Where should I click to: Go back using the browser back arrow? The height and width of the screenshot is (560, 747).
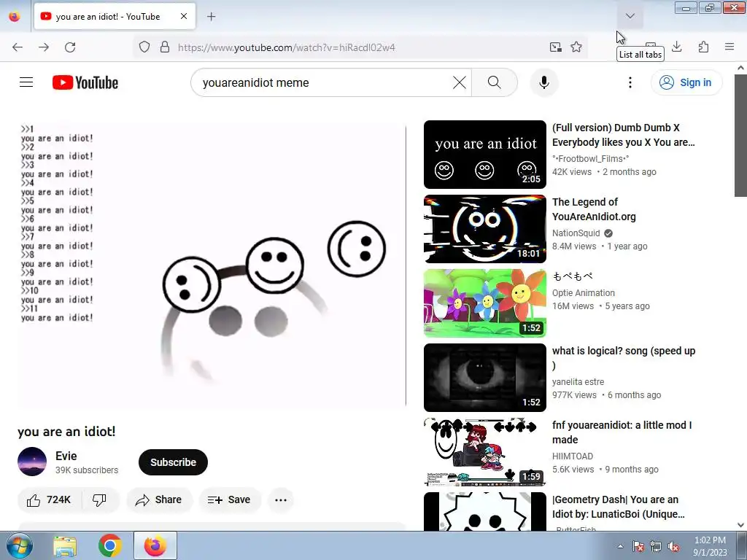click(x=18, y=47)
